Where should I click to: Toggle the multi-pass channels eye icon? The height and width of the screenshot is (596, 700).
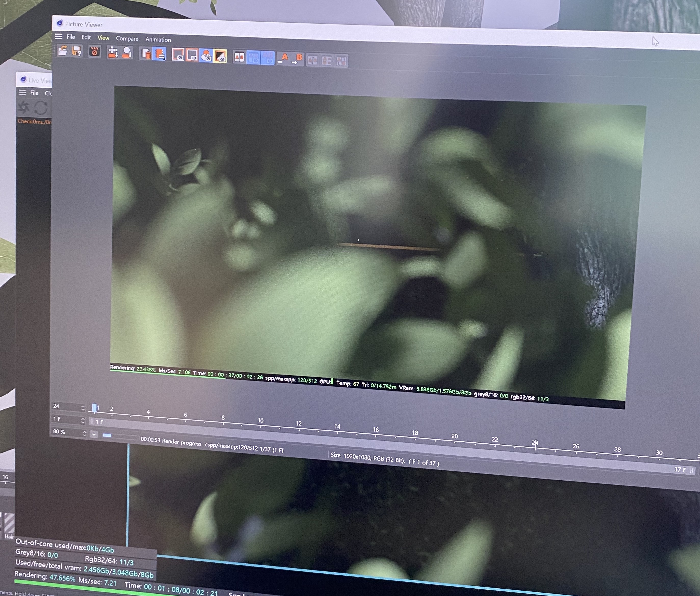tap(206, 55)
